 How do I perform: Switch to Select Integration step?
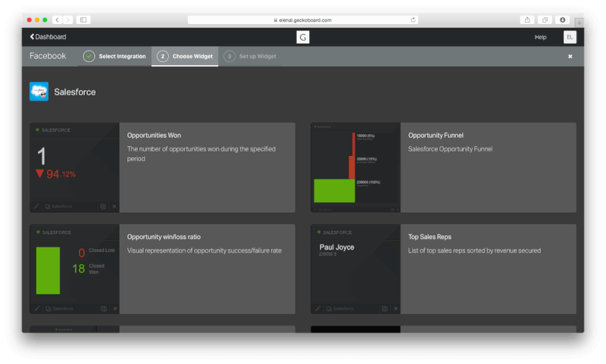[x=114, y=56]
